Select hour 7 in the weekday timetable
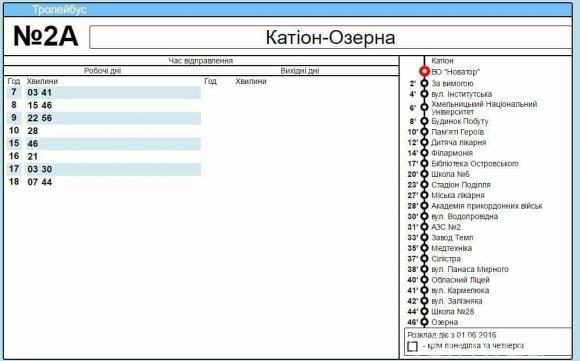The image size is (580, 361). pos(14,92)
